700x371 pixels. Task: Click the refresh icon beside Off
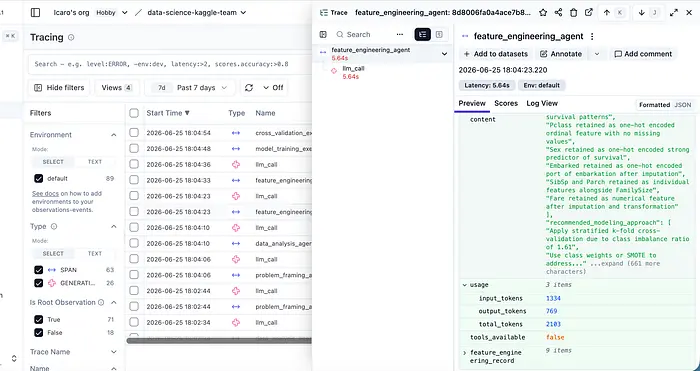click(249, 88)
